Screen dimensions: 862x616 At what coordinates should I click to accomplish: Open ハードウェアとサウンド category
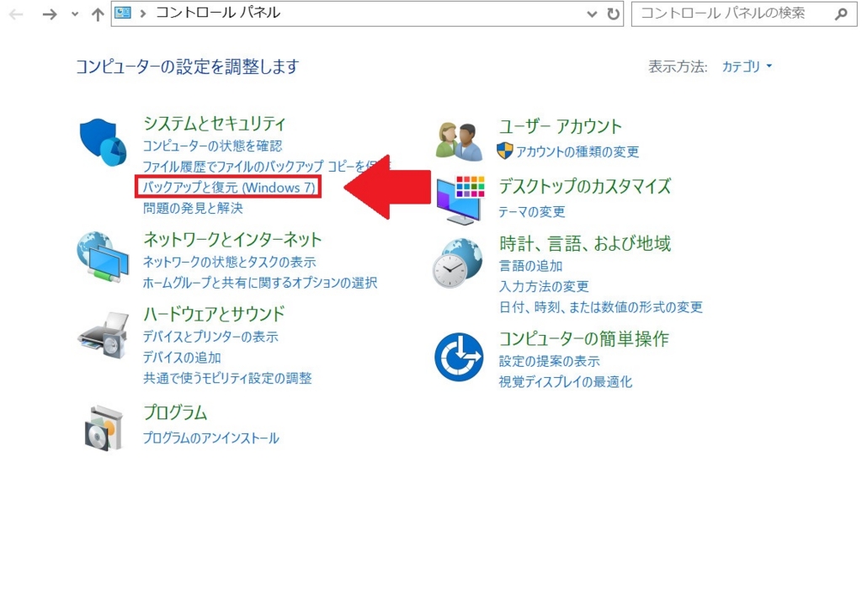(x=214, y=314)
